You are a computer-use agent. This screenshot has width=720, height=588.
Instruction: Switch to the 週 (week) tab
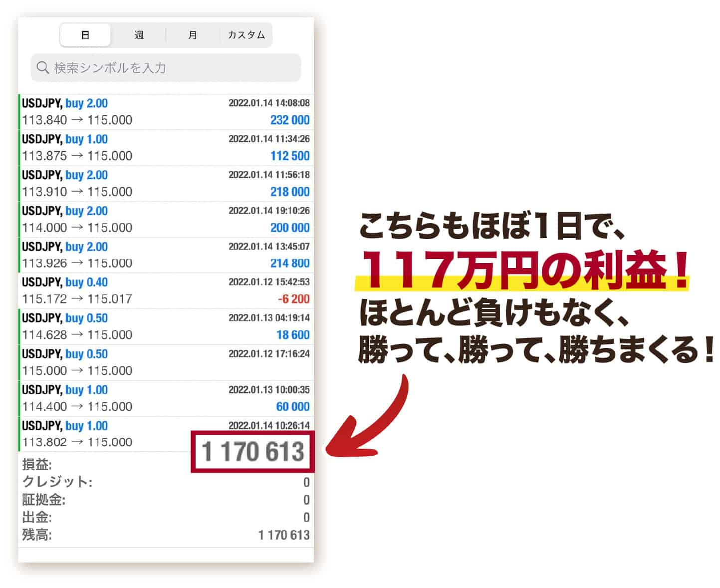pyautogui.click(x=139, y=35)
